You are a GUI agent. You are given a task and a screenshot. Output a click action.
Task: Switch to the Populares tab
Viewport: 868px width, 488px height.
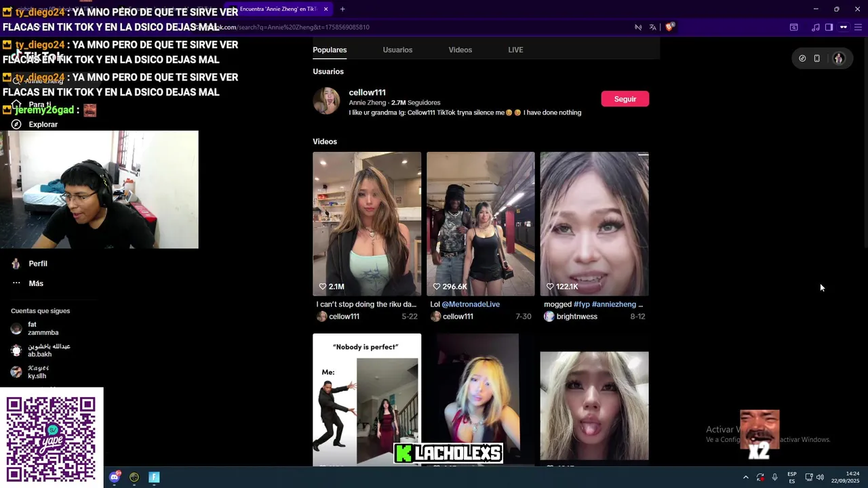(330, 50)
